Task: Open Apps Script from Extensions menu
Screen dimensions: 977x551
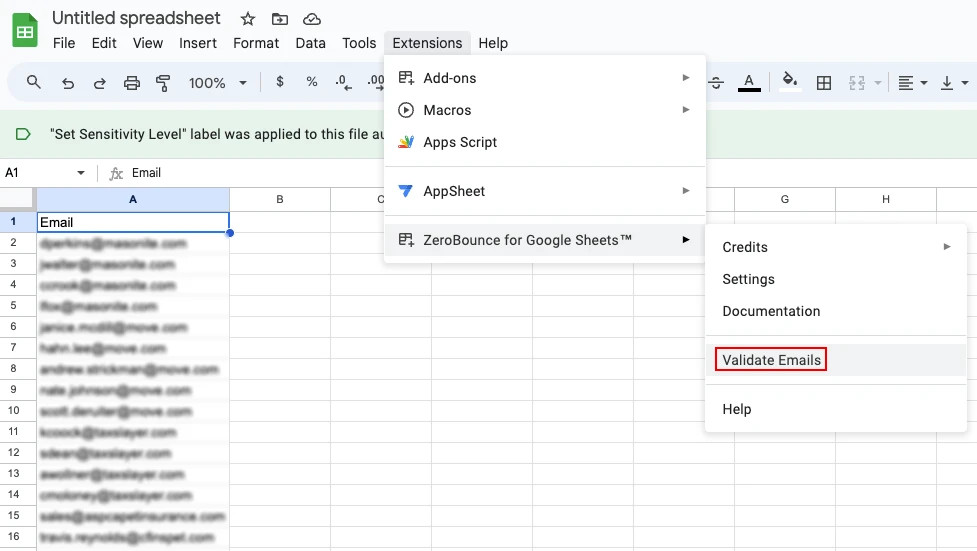Action: pos(460,142)
